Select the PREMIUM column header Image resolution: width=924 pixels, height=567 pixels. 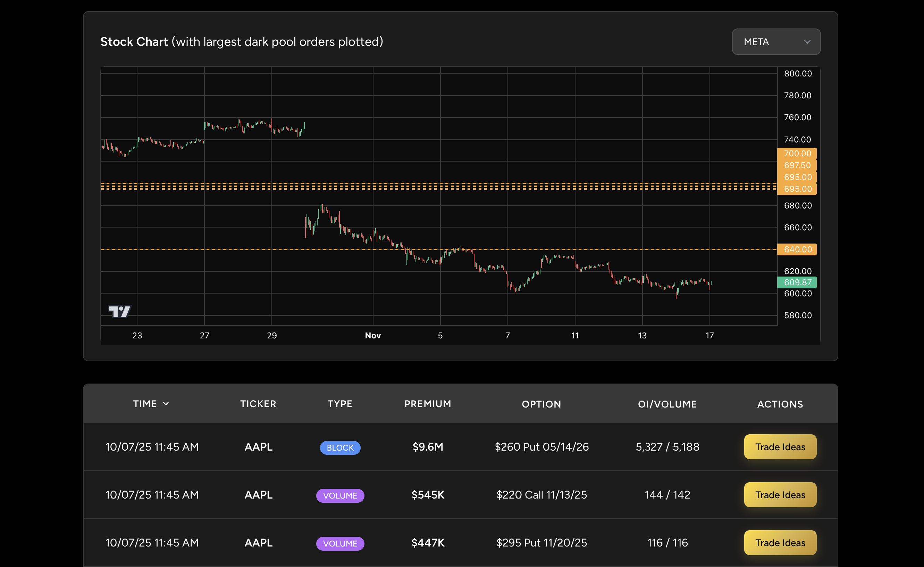click(428, 404)
